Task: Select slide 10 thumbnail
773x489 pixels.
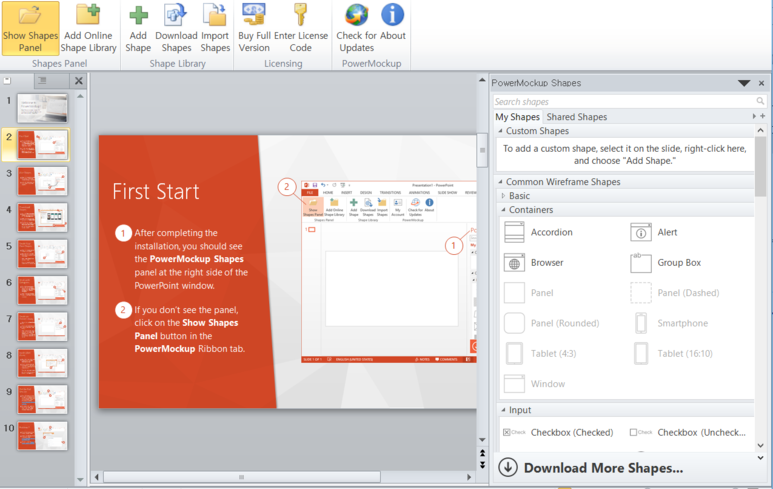Action: (x=42, y=436)
